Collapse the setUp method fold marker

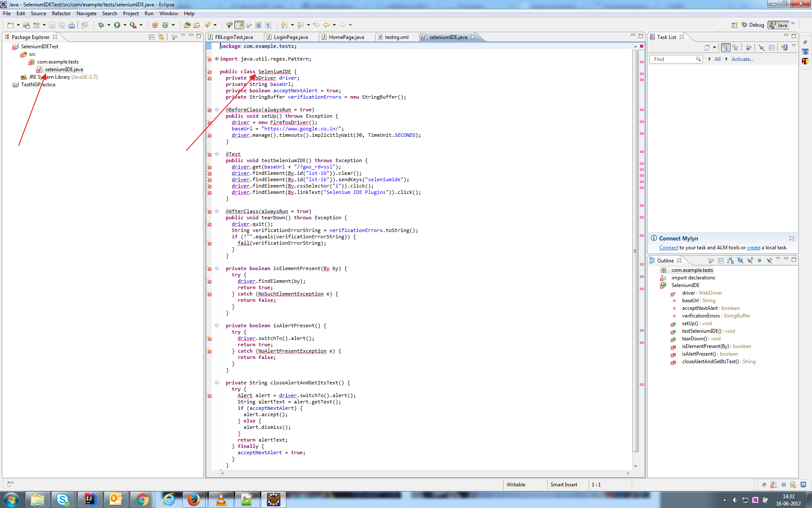(x=217, y=110)
